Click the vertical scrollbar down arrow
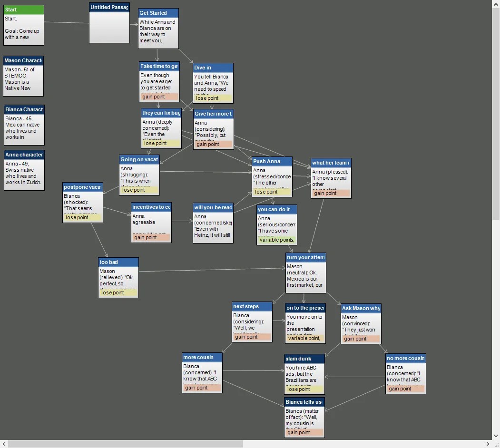The image size is (500, 448). click(x=496, y=436)
